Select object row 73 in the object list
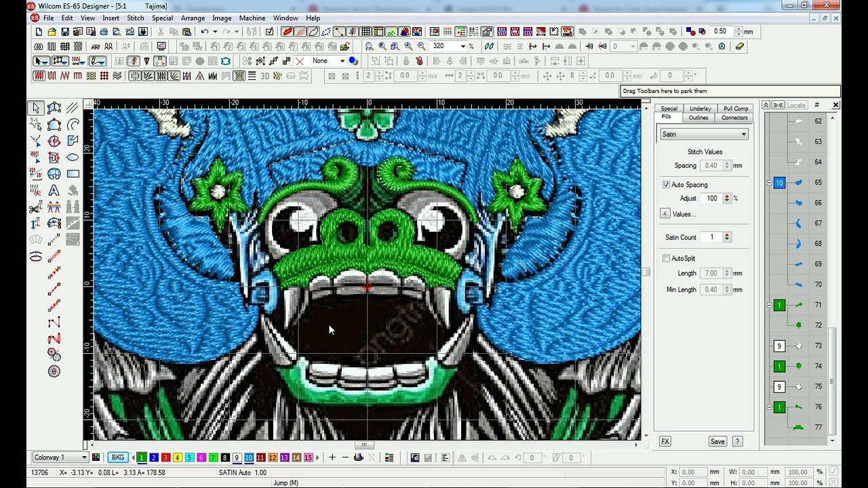The width and height of the screenshot is (868, 488). click(x=799, y=346)
